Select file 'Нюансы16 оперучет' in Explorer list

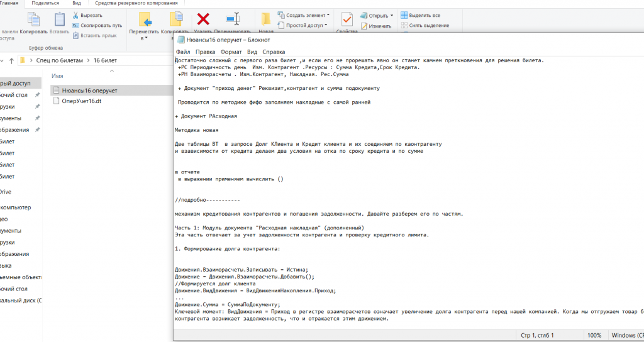pyautogui.click(x=89, y=91)
